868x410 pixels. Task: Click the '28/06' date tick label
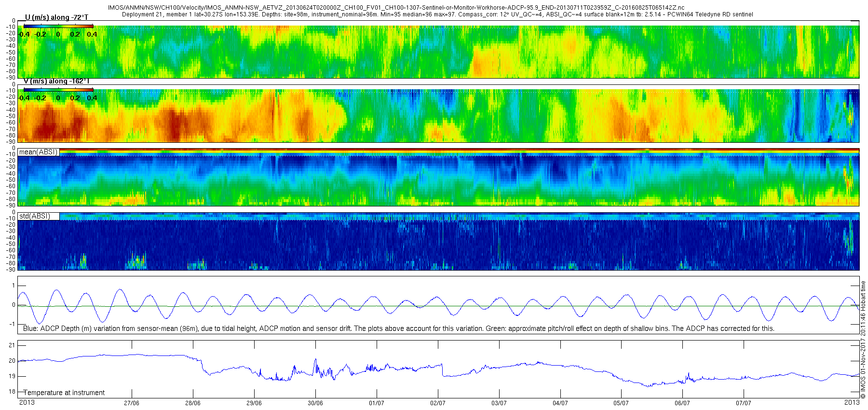193,403
